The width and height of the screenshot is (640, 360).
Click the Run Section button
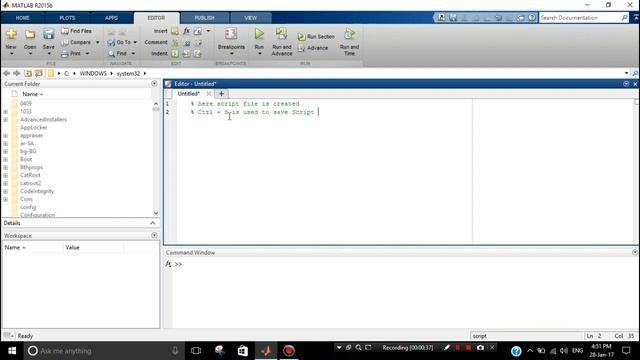(316, 37)
